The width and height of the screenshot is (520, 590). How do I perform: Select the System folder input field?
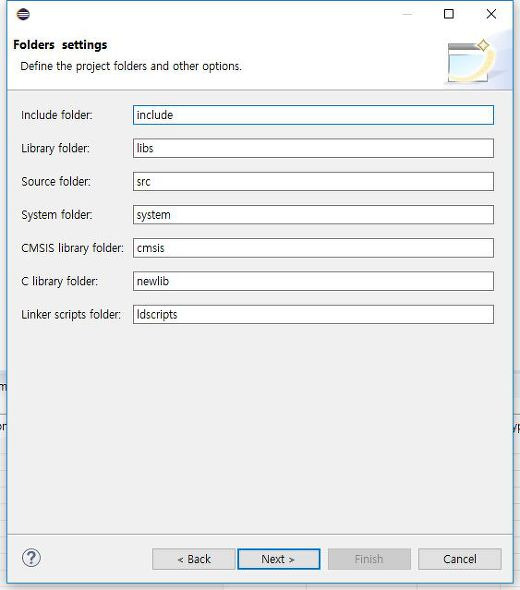pos(313,214)
